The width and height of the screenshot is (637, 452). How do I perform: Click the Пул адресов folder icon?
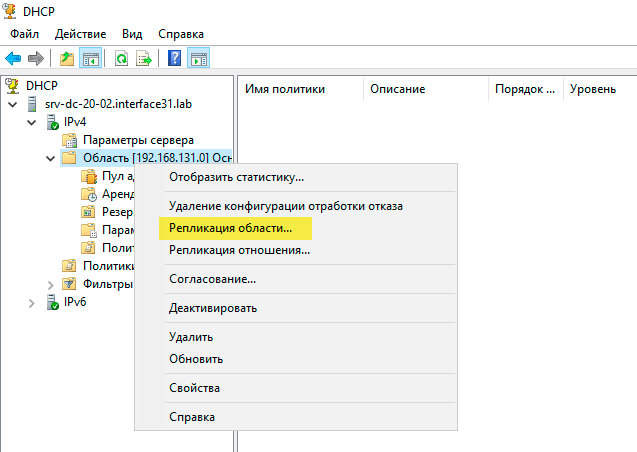point(89,176)
